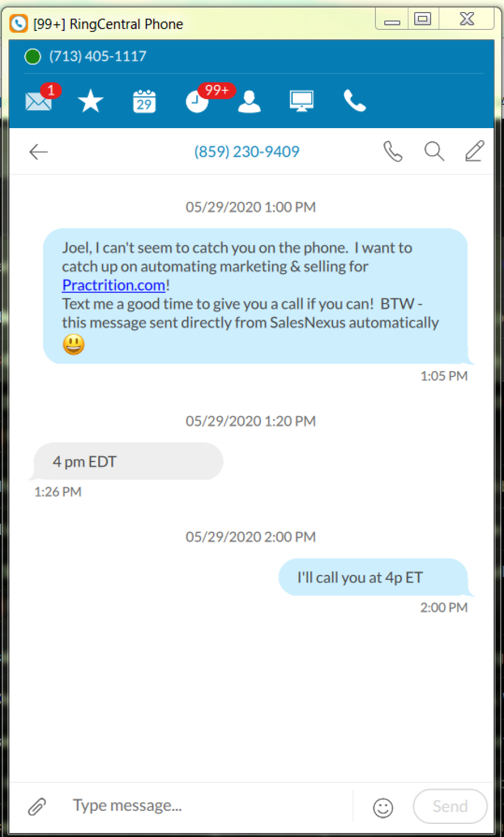Select the 99+ badge on Call History
The height and width of the screenshot is (837, 504).
click(x=217, y=90)
